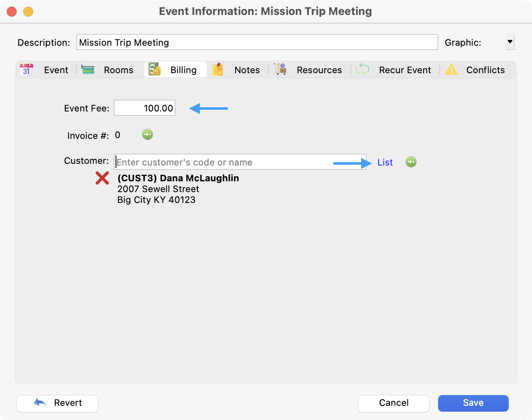Click the yellow warning icon for Conflicts

tap(451, 69)
